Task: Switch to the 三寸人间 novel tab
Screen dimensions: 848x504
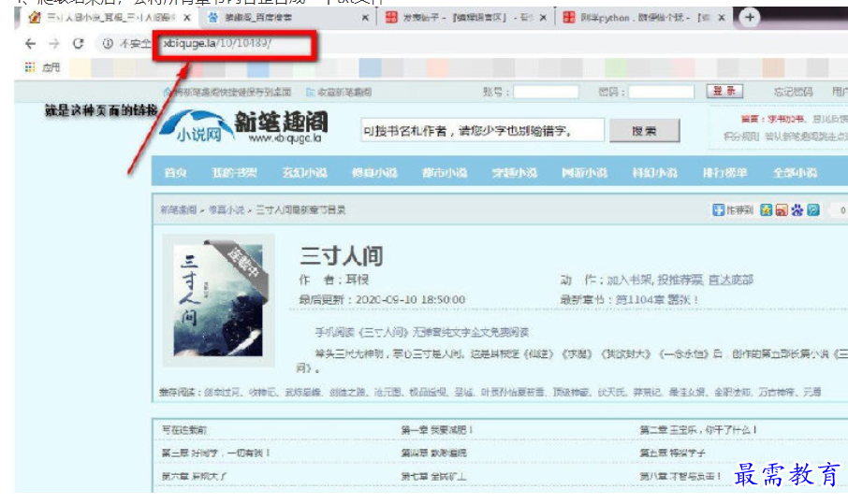Action: pos(110,18)
